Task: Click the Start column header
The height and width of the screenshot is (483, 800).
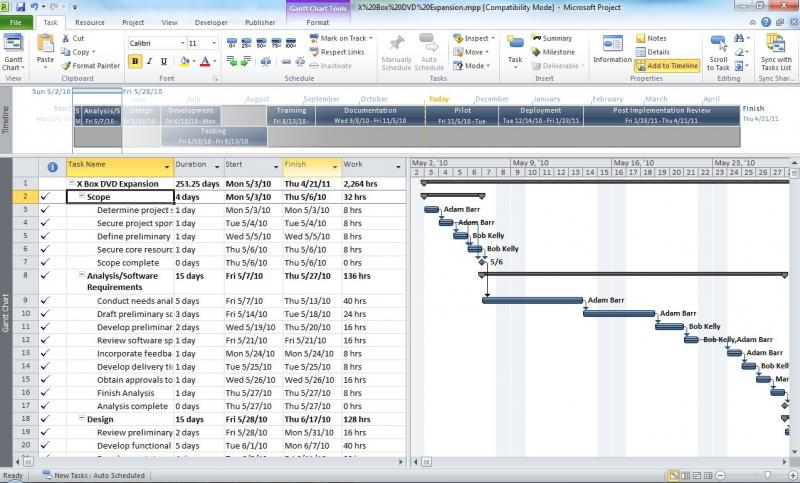Action: point(253,167)
